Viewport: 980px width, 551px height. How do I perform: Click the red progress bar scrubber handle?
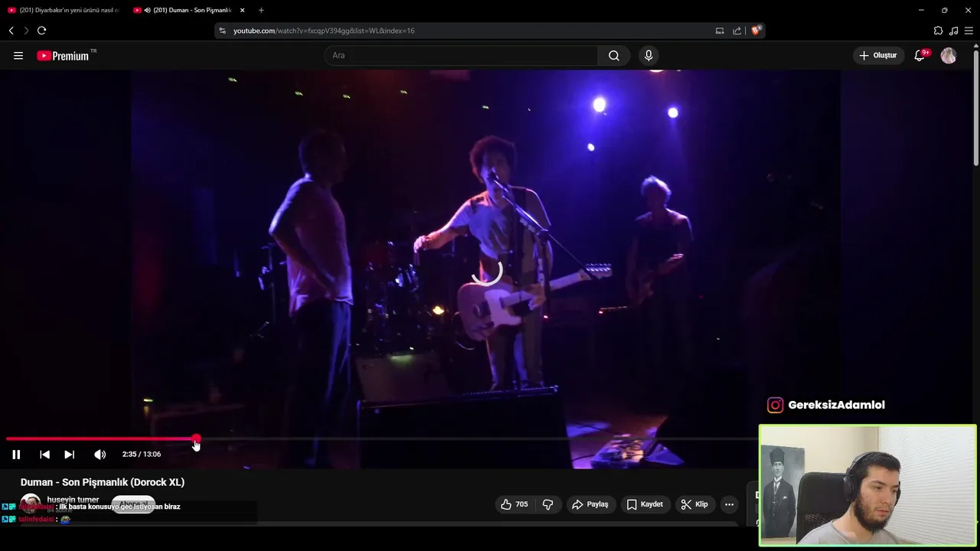point(196,439)
